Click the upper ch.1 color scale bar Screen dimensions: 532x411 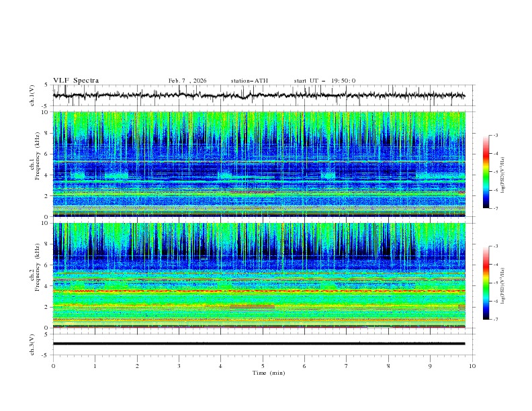486,171
